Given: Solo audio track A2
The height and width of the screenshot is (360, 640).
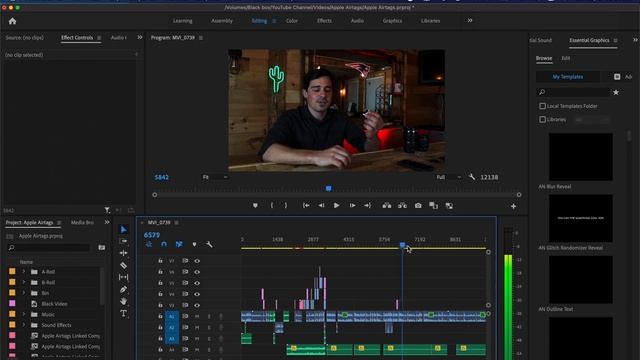Looking at the screenshot, I should 209,327.
